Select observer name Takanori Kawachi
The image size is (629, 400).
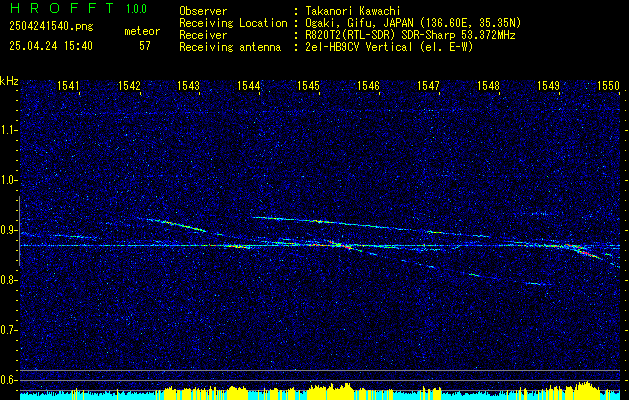pyautogui.click(x=353, y=11)
